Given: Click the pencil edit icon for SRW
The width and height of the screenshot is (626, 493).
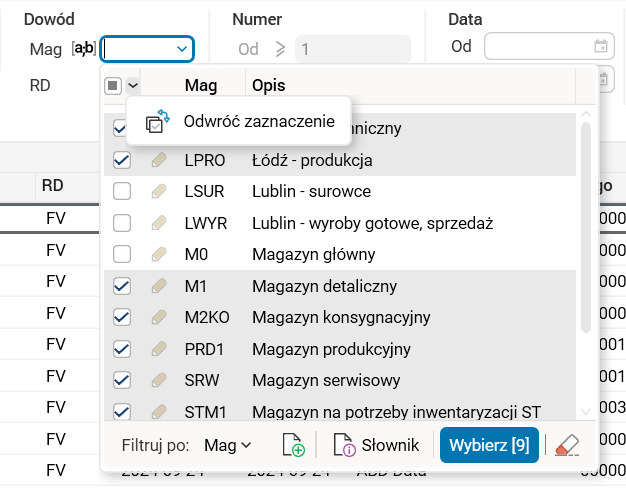Looking at the screenshot, I should pyautogui.click(x=159, y=380).
